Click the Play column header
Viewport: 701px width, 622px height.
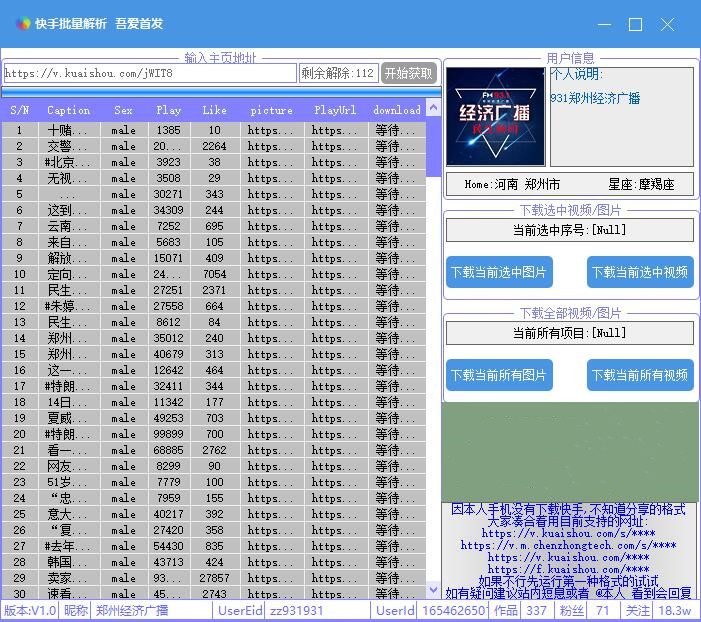tap(169, 110)
